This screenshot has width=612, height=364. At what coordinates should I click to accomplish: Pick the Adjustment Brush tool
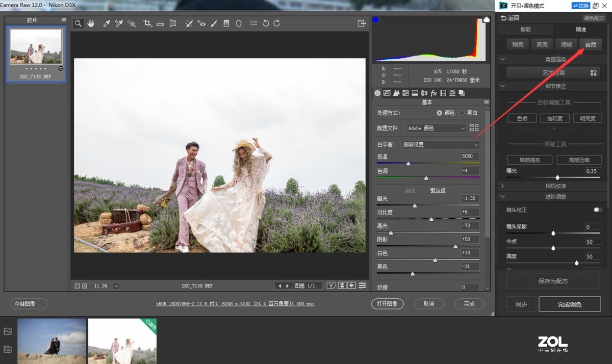click(x=214, y=23)
